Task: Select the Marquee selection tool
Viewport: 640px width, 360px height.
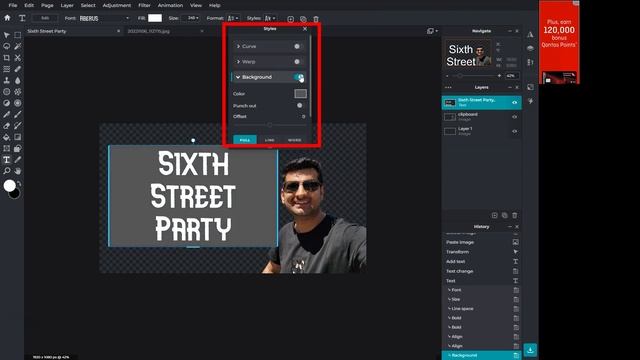Action: tap(18, 35)
